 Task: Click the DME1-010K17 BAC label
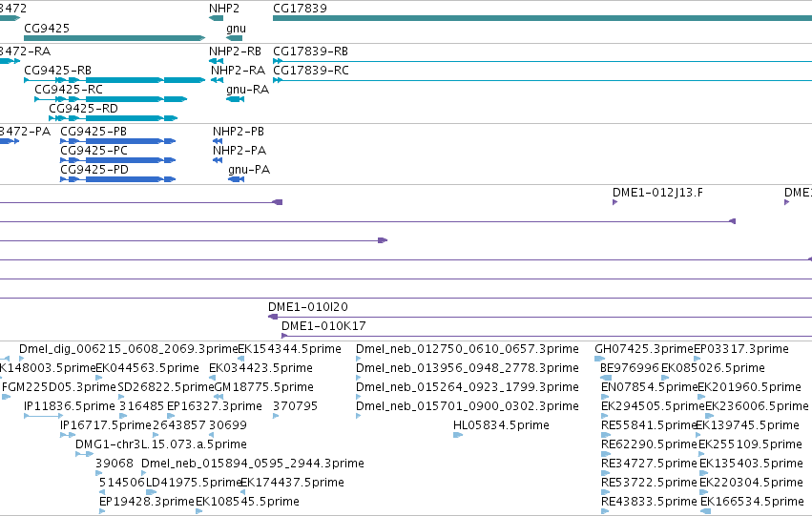(323, 326)
